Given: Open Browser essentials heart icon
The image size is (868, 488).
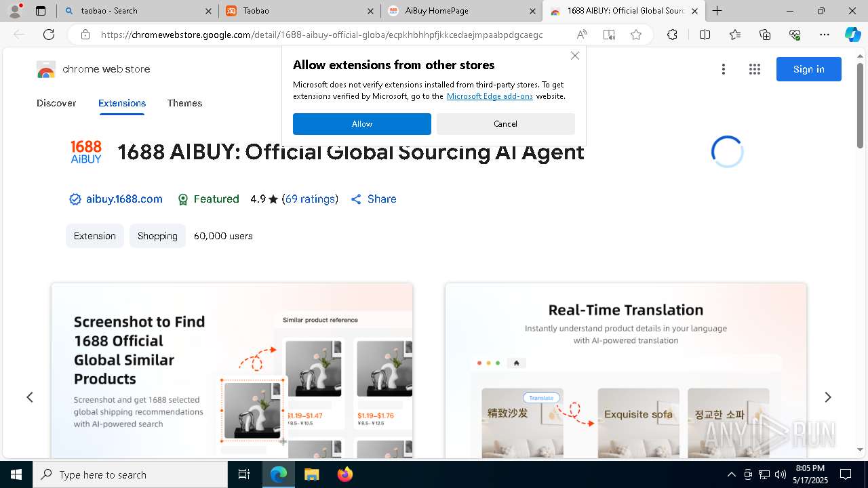Looking at the screenshot, I should (795, 35).
